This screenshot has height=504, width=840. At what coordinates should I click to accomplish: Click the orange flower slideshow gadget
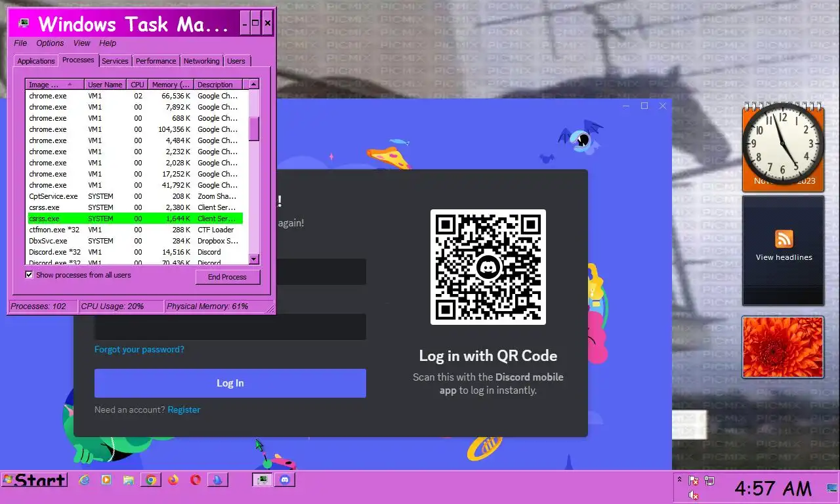point(783,347)
